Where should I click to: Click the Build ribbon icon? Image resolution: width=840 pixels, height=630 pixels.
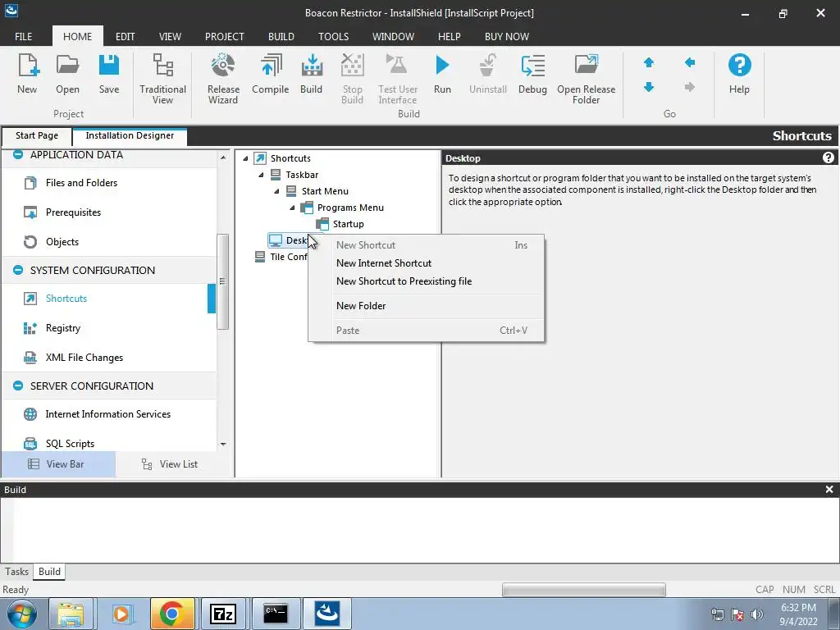[x=311, y=74]
